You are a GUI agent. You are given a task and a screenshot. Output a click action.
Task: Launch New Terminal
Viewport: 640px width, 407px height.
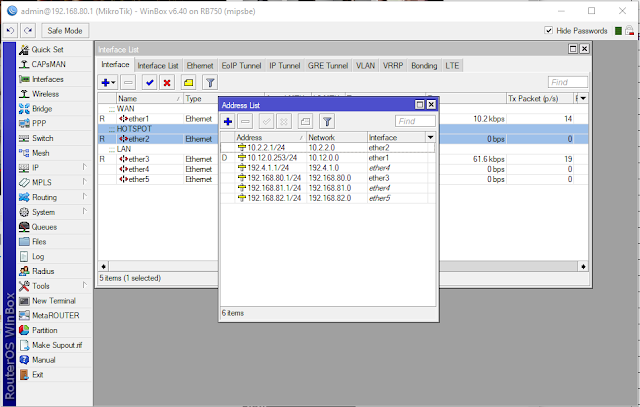54,301
